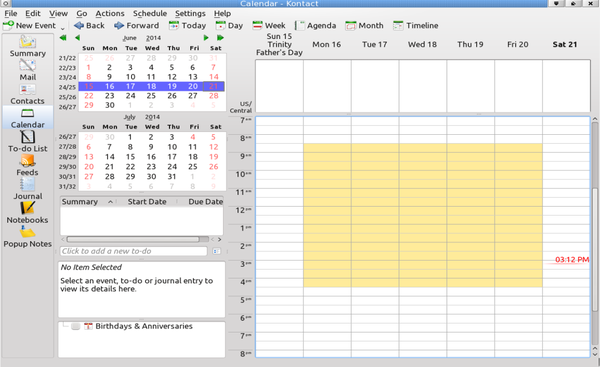Viewport: 600px width, 367px height.
Task: Jump to Today's date
Action: 188,26
